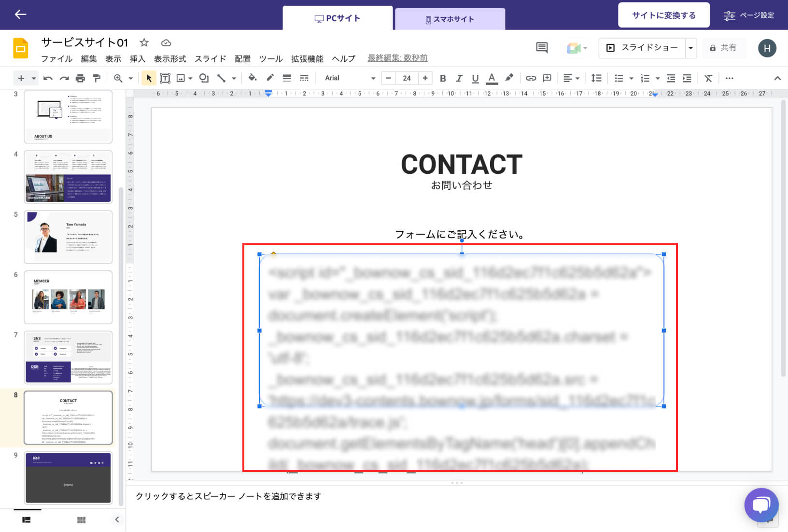Expand the スライドショー dropdown arrow
Viewport: 788px width, 532px height.
tap(691, 48)
